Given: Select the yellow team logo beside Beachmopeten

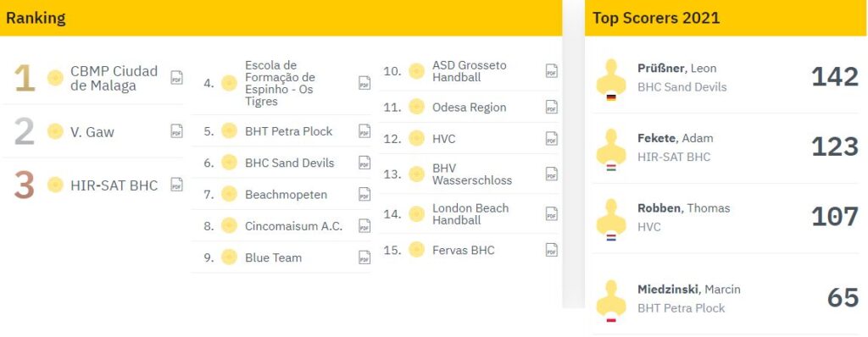Looking at the screenshot, I should (x=229, y=194).
